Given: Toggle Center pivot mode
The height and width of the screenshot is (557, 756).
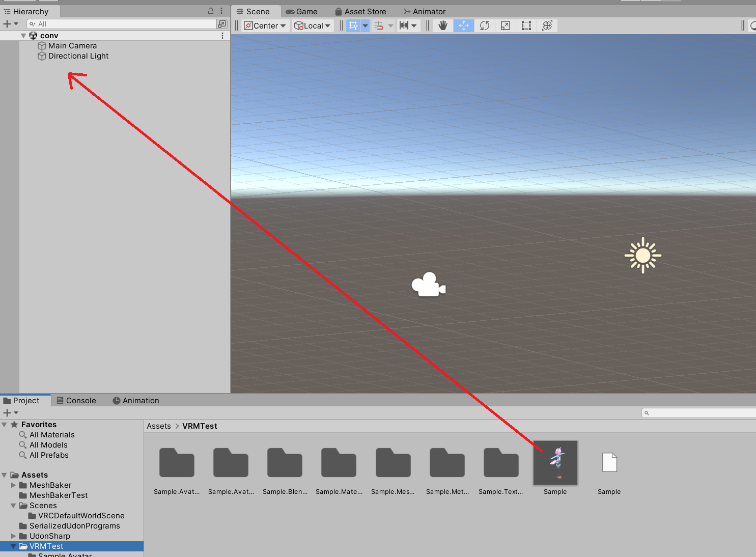Looking at the screenshot, I should point(265,25).
